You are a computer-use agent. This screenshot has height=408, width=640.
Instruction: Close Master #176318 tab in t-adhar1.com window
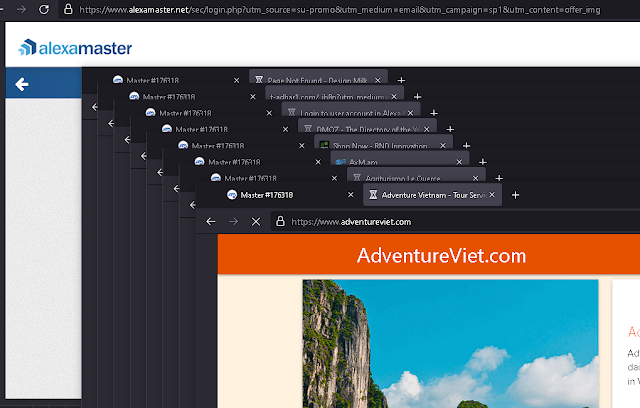253,97
